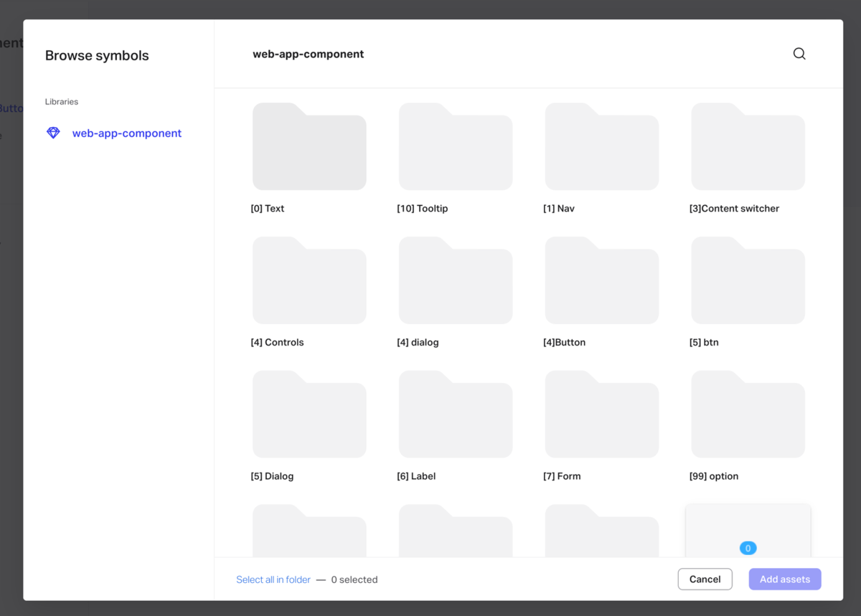The image size is (861, 616).
Task: Open the search icon in header
Action: point(799,54)
